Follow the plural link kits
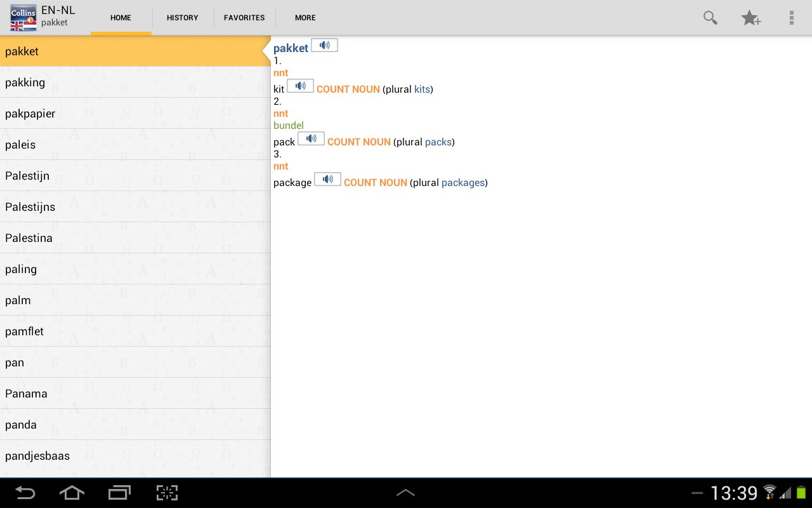The width and height of the screenshot is (812, 508). tap(422, 90)
